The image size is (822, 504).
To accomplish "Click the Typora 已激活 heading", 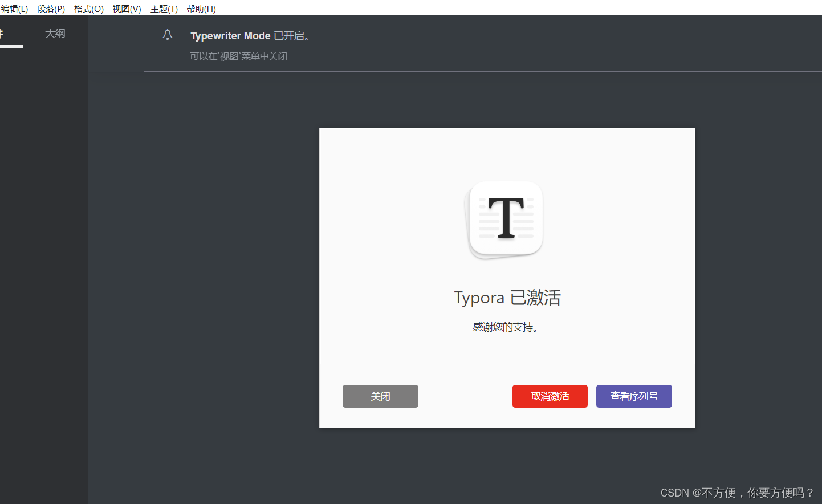I will (507, 297).
